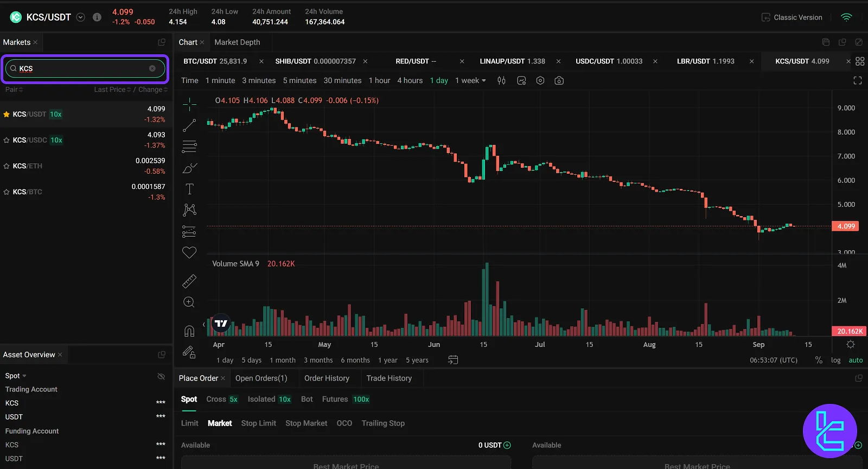Viewport: 868px width, 469px height.
Task: Close the SHIB/USDT chart tab
Action: tap(365, 61)
